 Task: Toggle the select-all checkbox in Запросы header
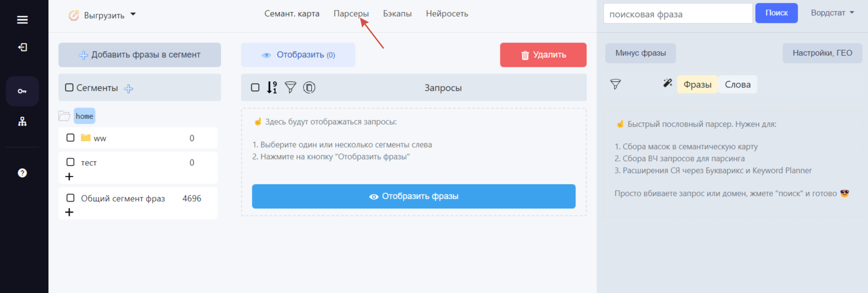pos(255,87)
